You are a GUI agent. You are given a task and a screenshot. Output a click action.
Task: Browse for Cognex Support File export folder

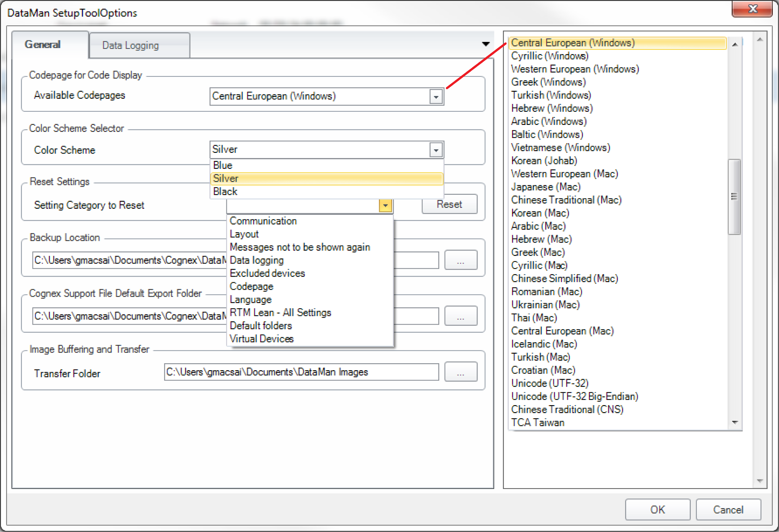[x=460, y=316]
